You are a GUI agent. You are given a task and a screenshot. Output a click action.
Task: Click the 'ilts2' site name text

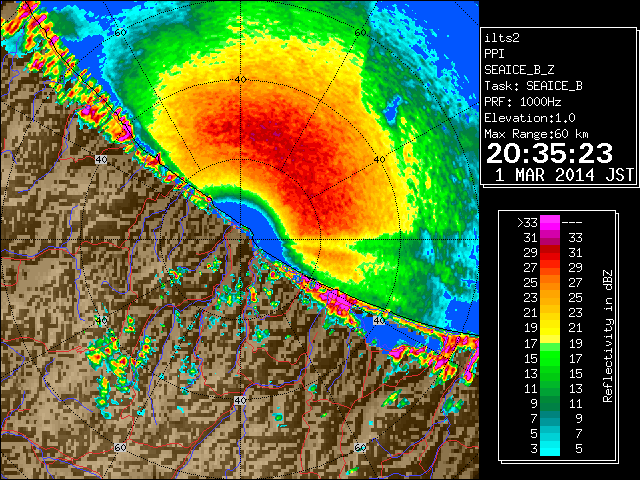point(502,38)
